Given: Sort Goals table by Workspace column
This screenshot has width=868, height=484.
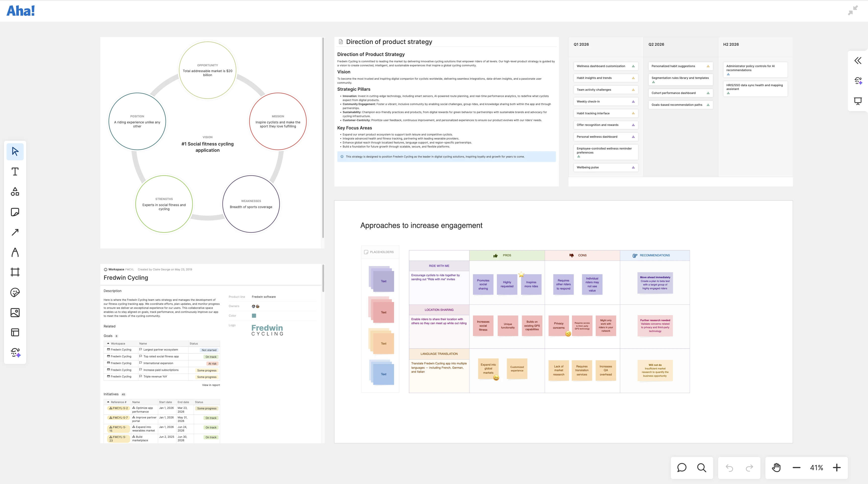Looking at the screenshot, I should tap(118, 344).
